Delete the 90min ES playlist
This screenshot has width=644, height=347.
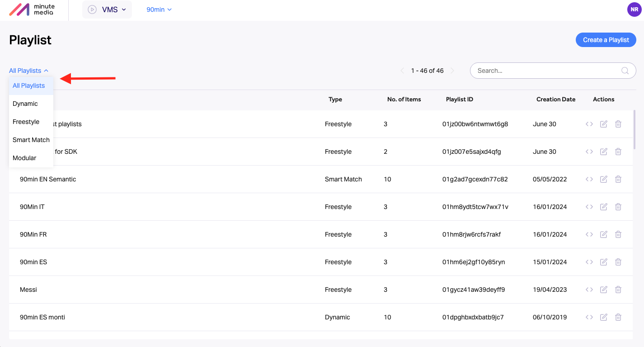click(618, 262)
